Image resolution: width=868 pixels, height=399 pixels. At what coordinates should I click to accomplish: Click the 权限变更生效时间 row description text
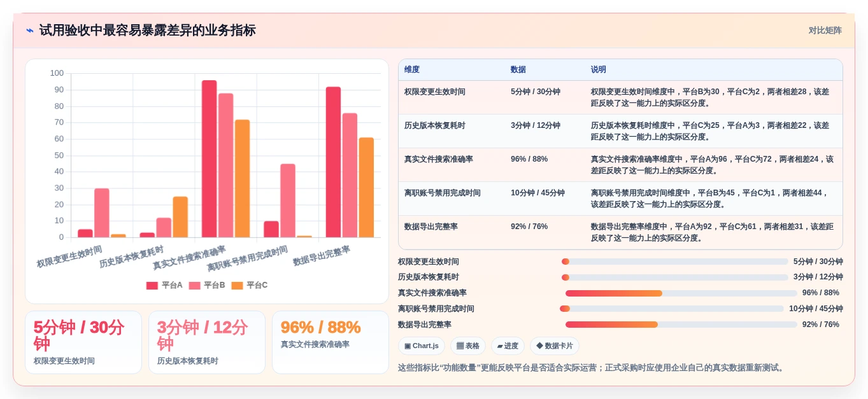click(x=710, y=97)
